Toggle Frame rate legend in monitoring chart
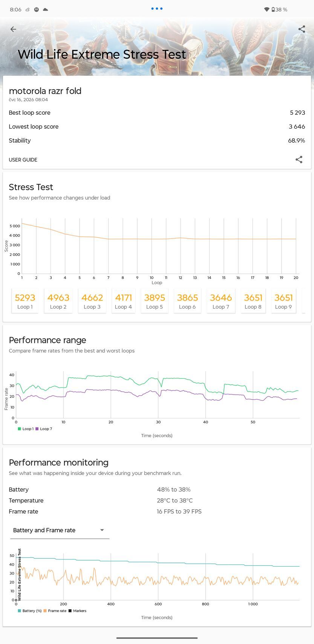The image size is (314, 644). click(x=55, y=610)
